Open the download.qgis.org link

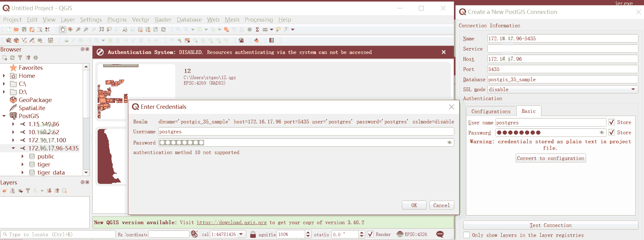click(232, 222)
